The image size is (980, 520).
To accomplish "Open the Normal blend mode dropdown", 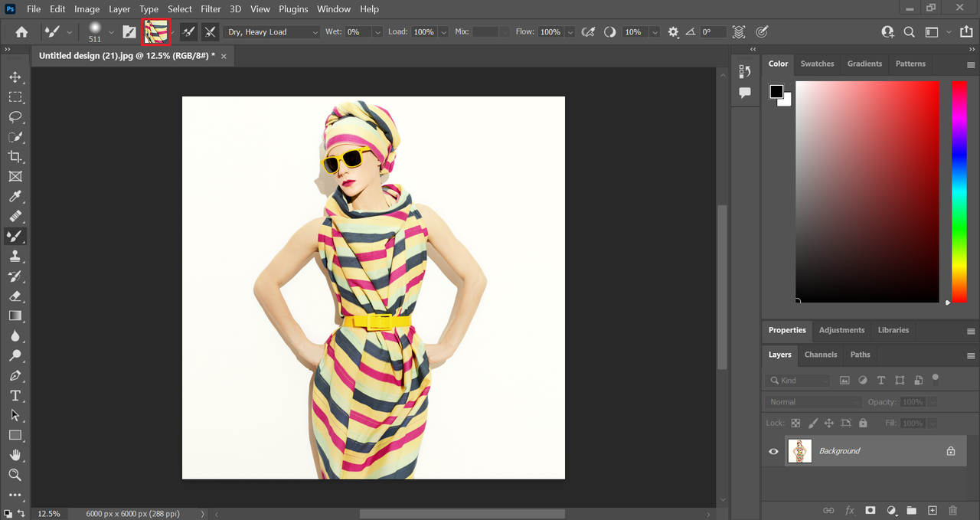I will [813, 402].
